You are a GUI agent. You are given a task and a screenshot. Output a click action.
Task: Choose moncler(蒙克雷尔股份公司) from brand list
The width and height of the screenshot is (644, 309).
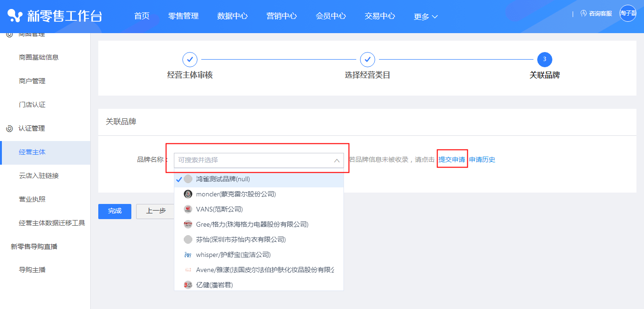pyautogui.click(x=259, y=194)
